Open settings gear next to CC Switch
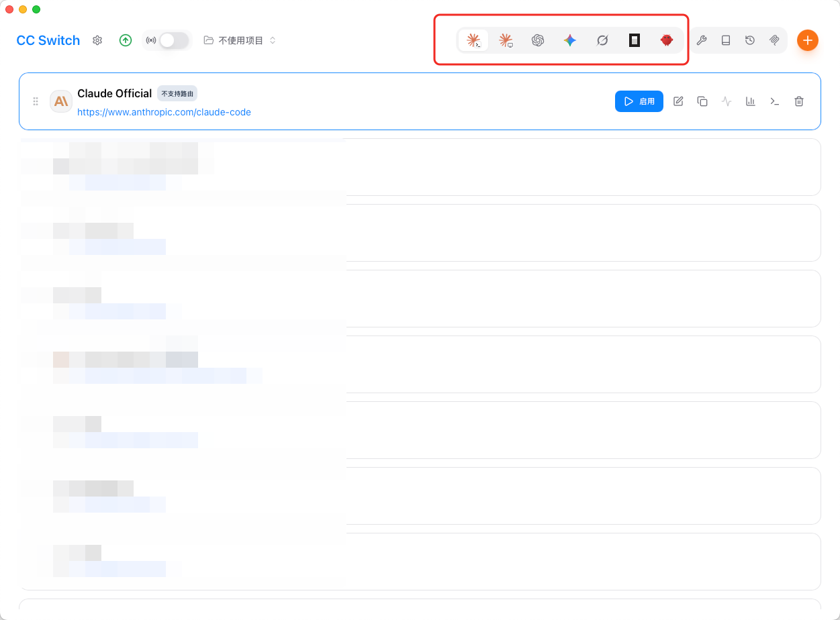Viewport: 840px width, 620px height. [97, 40]
